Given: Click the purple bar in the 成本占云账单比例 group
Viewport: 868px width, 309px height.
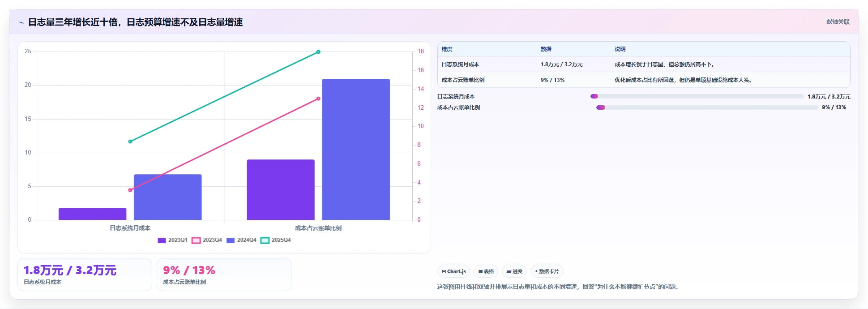Looking at the screenshot, I should [x=281, y=190].
